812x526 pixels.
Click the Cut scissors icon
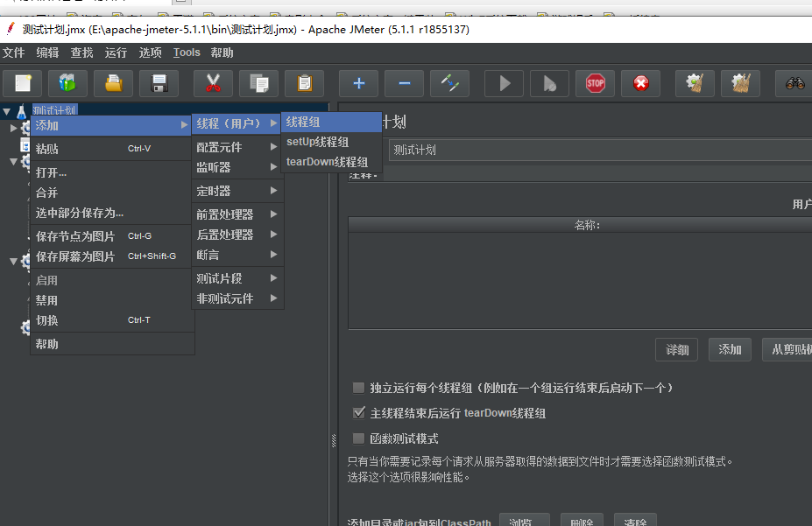tap(213, 83)
